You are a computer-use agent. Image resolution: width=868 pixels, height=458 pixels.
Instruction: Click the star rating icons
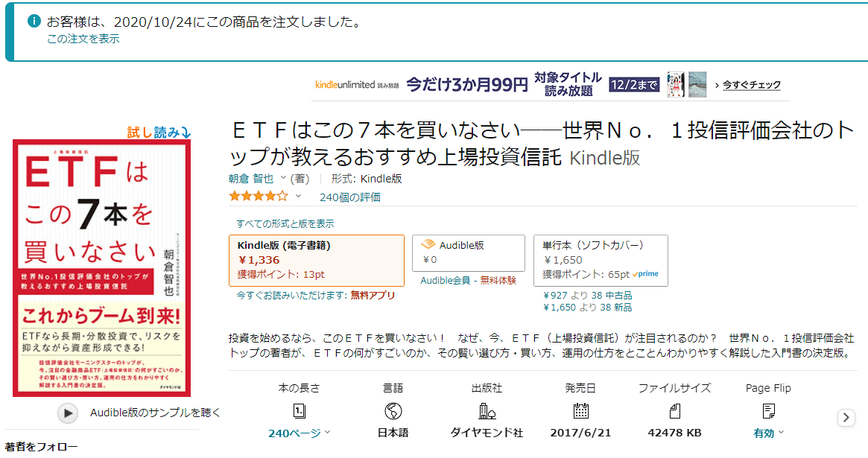coord(259,197)
